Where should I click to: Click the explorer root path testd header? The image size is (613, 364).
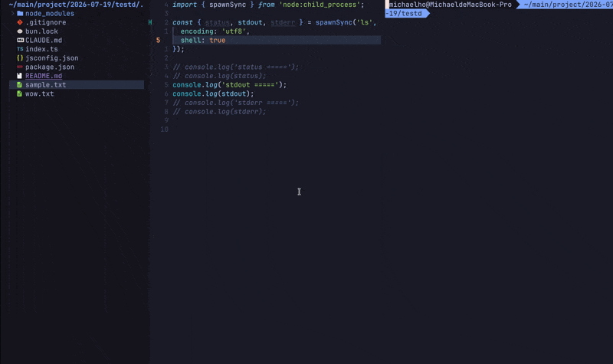pyautogui.click(x=76, y=5)
